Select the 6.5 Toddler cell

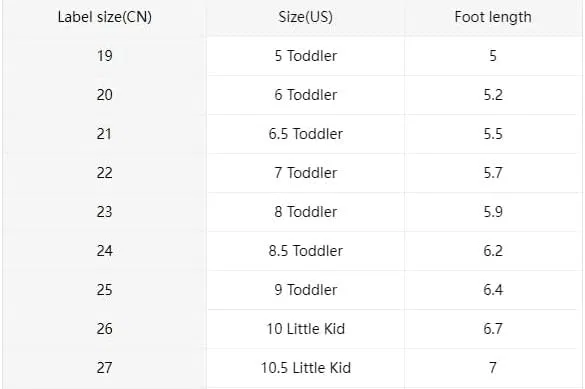point(306,134)
